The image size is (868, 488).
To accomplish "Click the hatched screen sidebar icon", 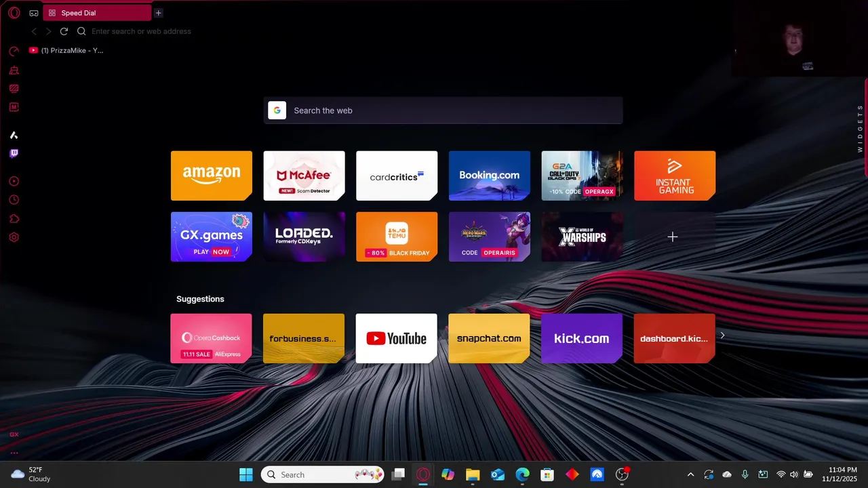I will (x=14, y=88).
